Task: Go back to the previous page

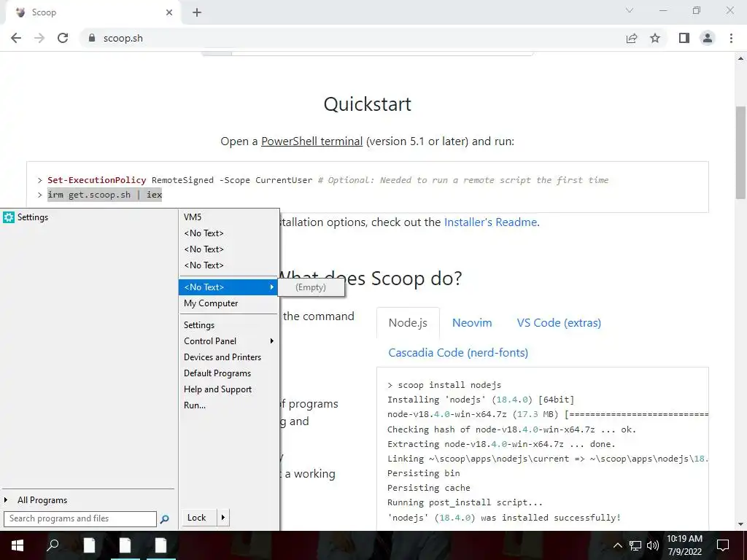Action: click(16, 38)
